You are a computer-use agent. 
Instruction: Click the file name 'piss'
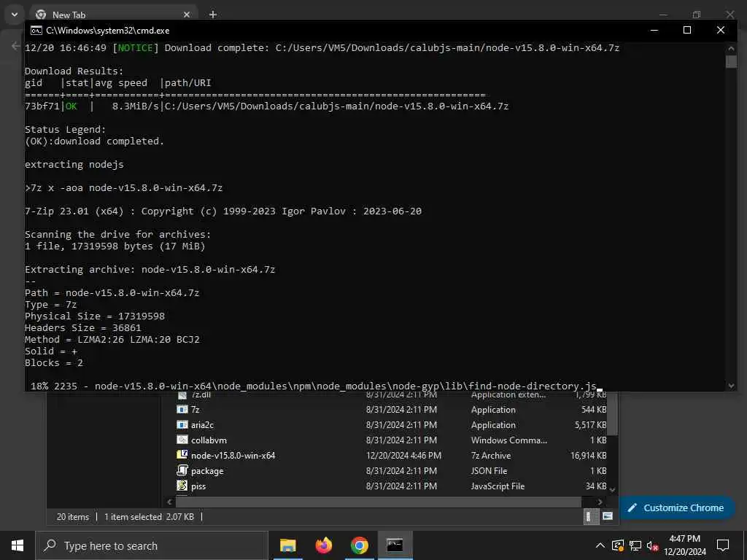click(x=198, y=486)
